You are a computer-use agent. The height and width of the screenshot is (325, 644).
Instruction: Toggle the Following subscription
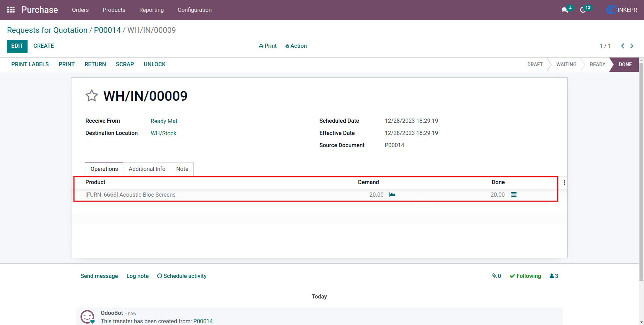click(526, 276)
